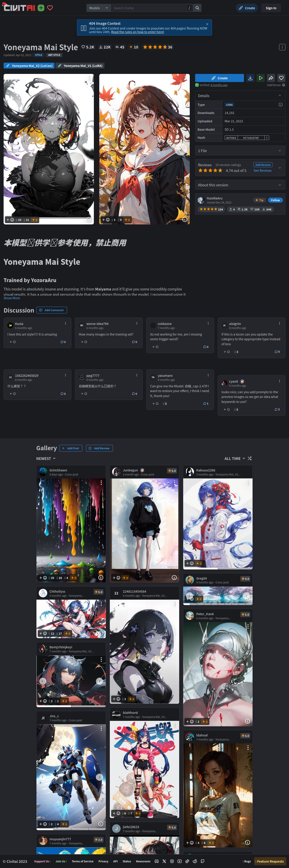Click the green play icon button
The image size is (289, 868).
pyautogui.click(x=261, y=78)
